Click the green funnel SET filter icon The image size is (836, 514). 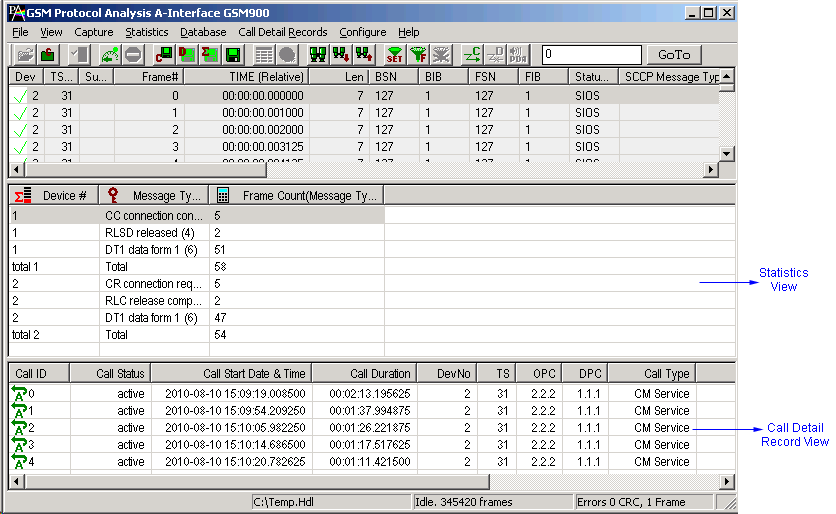pos(395,54)
